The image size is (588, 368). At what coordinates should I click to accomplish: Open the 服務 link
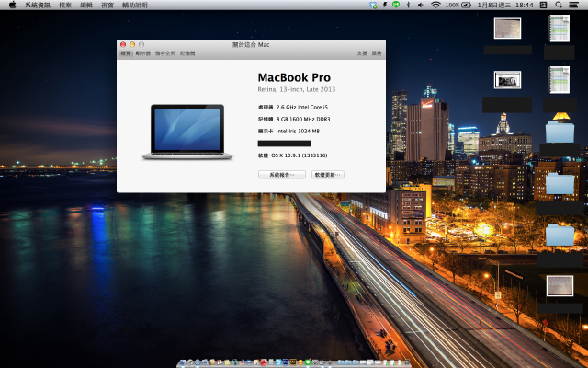pos(377,53)
